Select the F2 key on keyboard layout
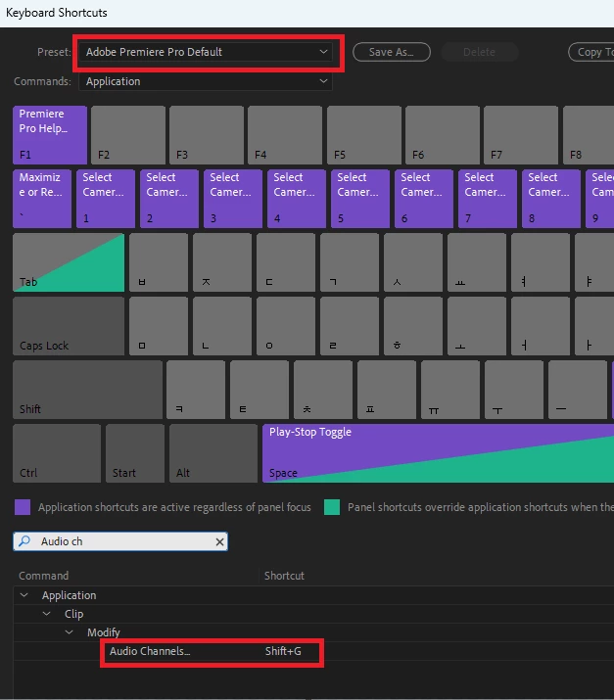Viewport: 614px width, 700px height. [x=128, y=135]
